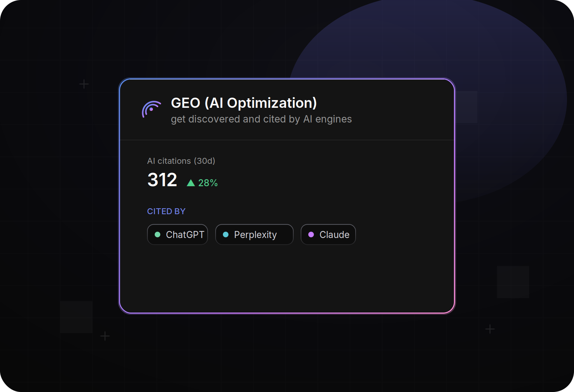Click the purple radar signal icon
Image resolution: width=574 pixels, height=392 pixels.
click(151, 109)
